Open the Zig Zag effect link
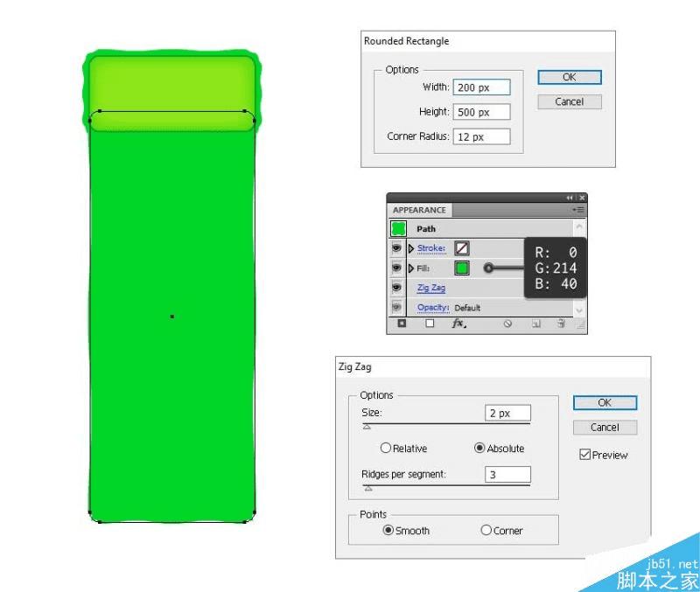Image resolution: width=700 pixels, height=592 pixels. coord(431,288)
